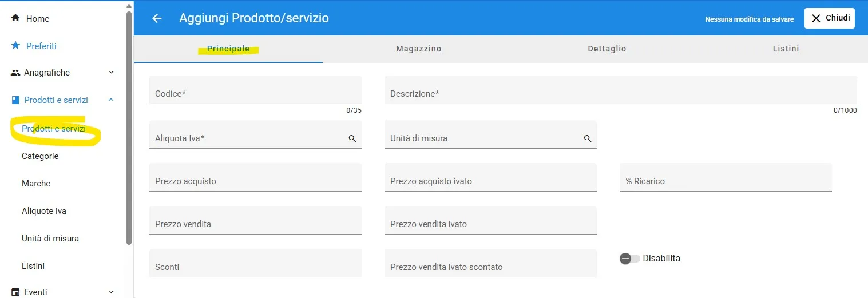Expand the Anagrafiche menu chevron
Viewport: 868px width, 298px height.
coord(111,73)
